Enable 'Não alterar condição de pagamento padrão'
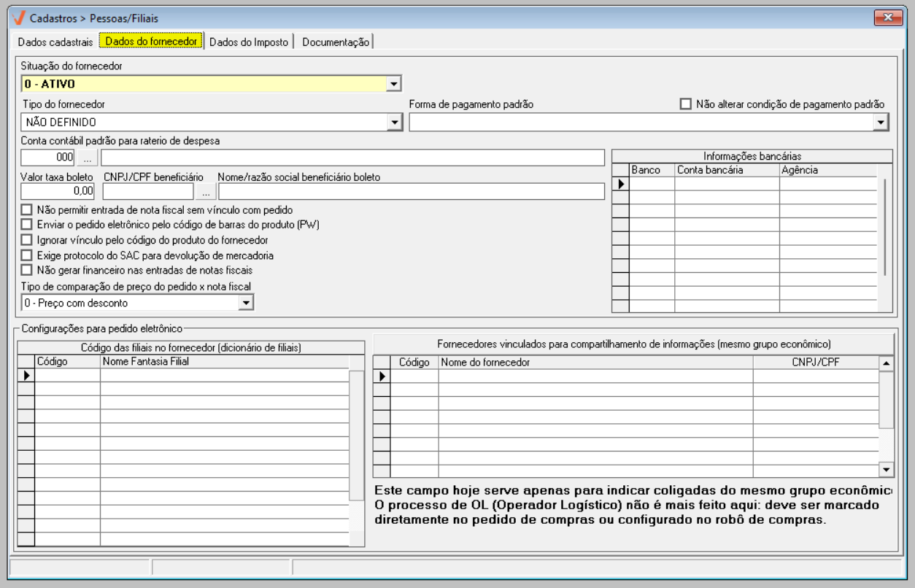915x588 pixels. pyautogui.click(x=685, y=104)
